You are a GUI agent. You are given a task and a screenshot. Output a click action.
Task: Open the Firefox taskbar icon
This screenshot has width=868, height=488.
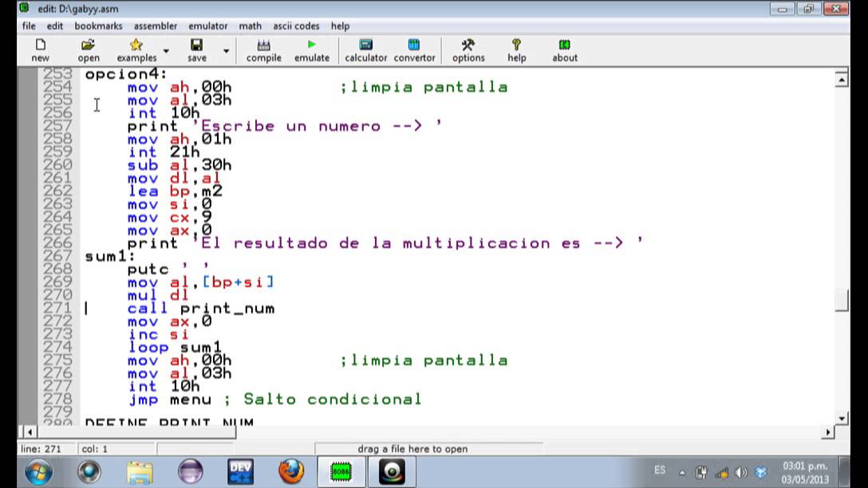click(291, 473)
